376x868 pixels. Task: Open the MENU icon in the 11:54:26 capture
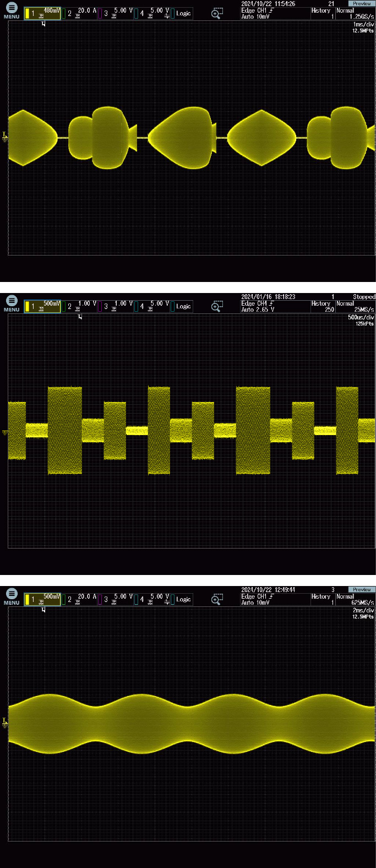(12, 11)
